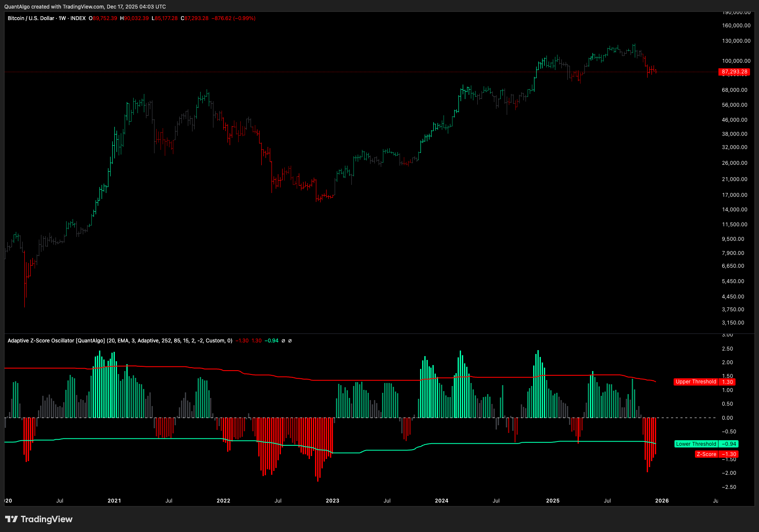759x532 pixels.
Task: Click the 2021 label on the time axis
Action: [114, 501]
